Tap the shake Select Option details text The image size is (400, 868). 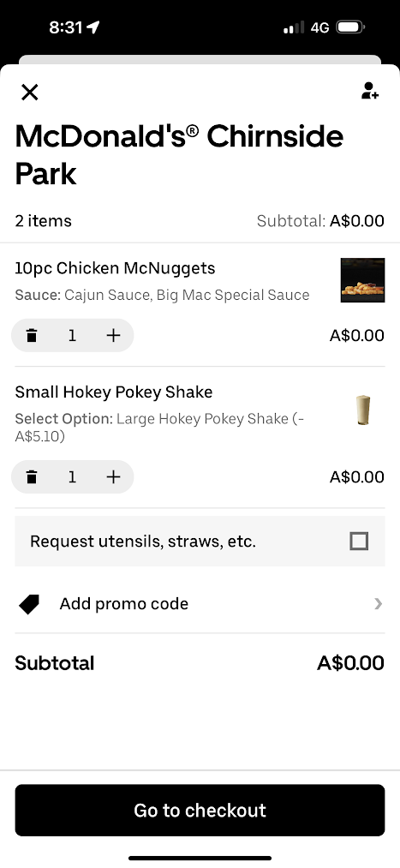pos(159,428)
